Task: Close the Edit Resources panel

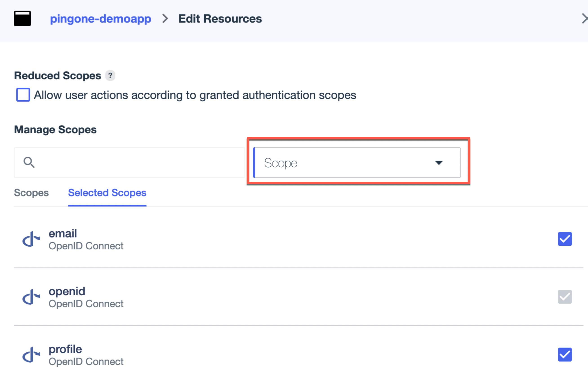Action: [584, 19]
